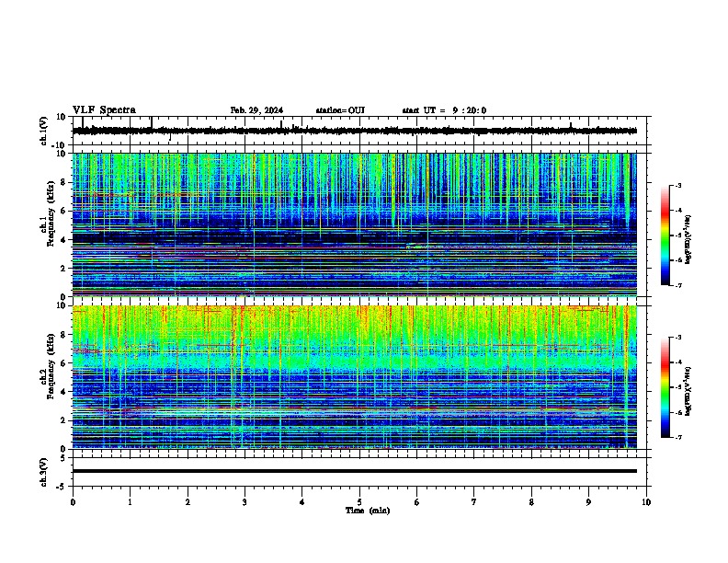Click tick label "1" on Time axis
This screenshot has height=563, width=728.
coord(131,502)
